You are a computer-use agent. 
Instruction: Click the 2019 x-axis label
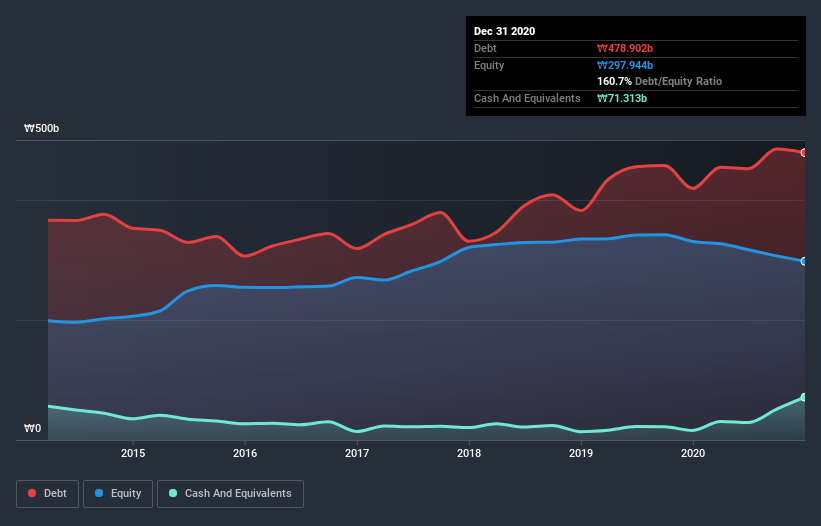(x=581, y=453)
